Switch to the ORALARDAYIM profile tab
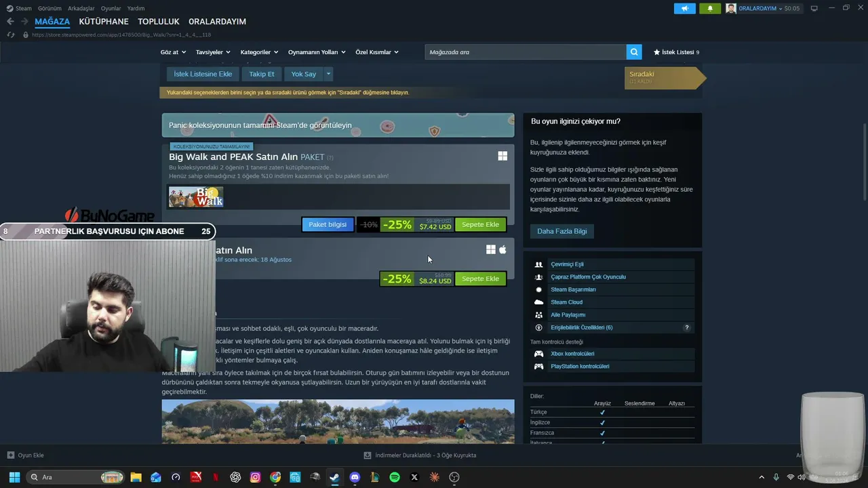This screenshot has height=488, width=868. click(217, 22)
